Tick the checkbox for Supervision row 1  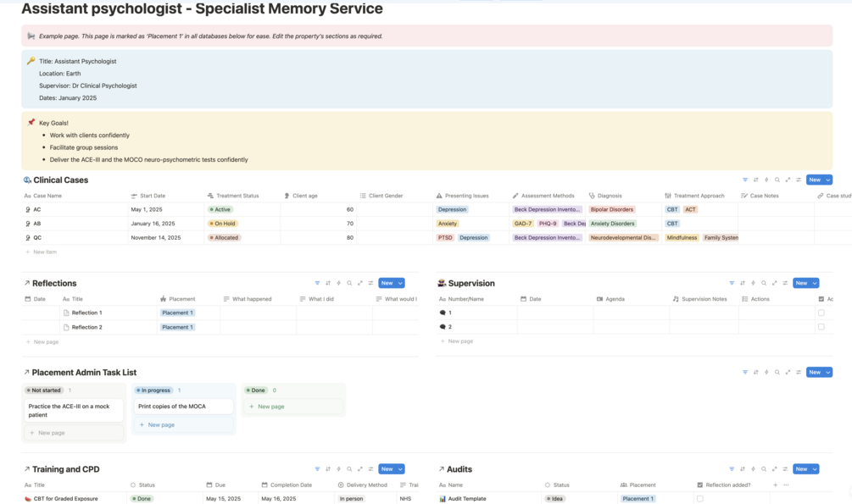point(821,313)
